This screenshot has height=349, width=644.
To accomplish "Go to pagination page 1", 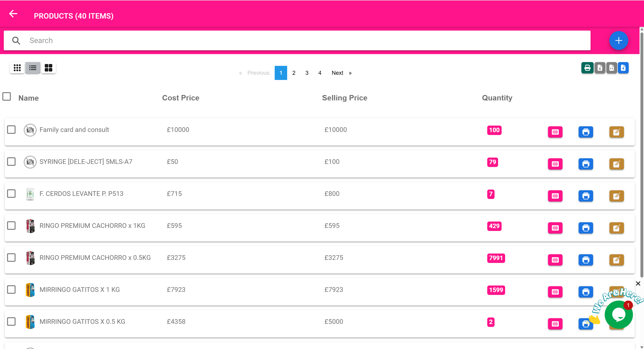I will (x=281, y=73).
